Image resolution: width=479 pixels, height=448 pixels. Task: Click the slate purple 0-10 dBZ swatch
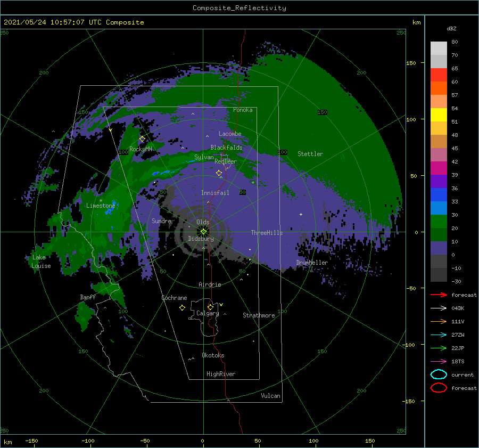pyautogui.click(x=439, y=248)
